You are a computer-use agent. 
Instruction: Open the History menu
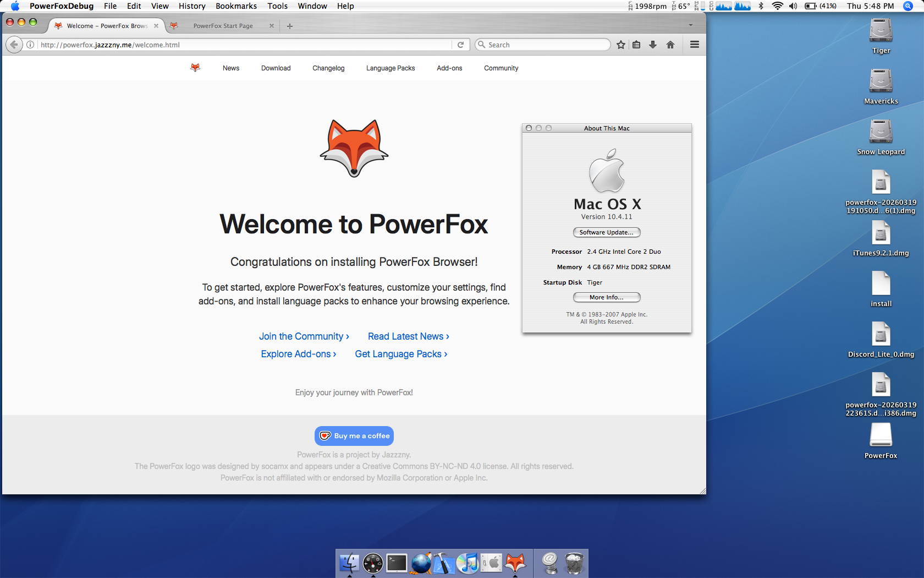click(x=192, y=6)
